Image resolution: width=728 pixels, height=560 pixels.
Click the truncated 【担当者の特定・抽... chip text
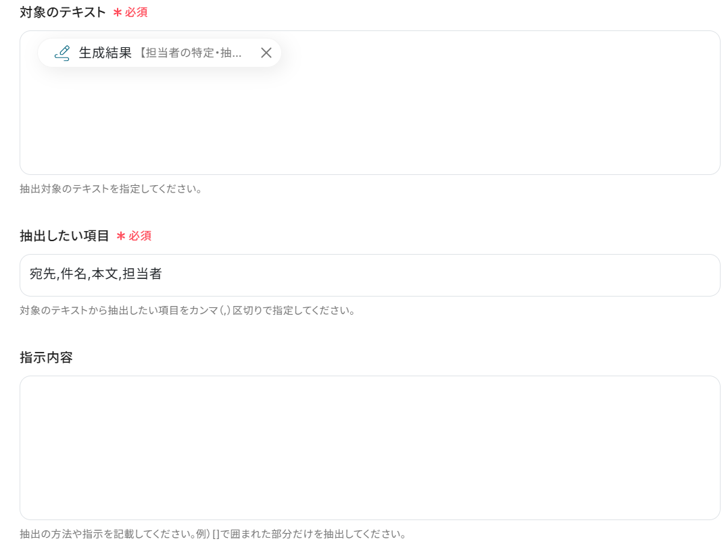tap(191, 53)
